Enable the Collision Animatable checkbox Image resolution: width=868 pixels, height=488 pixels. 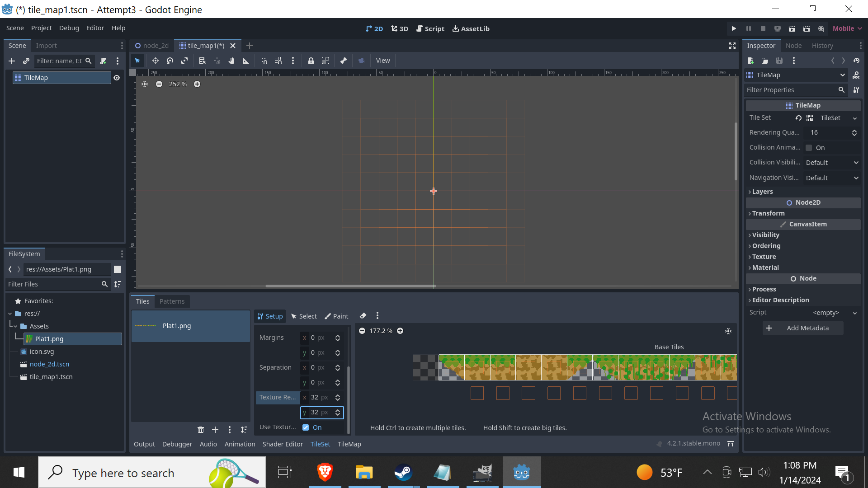[809, 148]
